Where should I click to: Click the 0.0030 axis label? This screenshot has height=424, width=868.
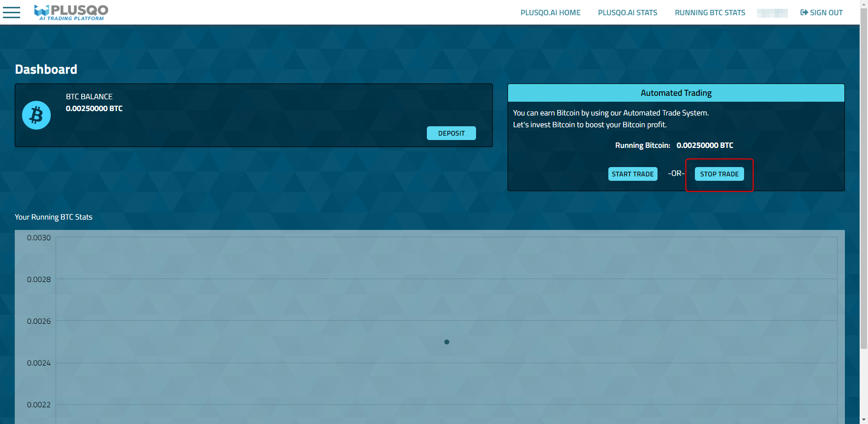coord(39,238)
